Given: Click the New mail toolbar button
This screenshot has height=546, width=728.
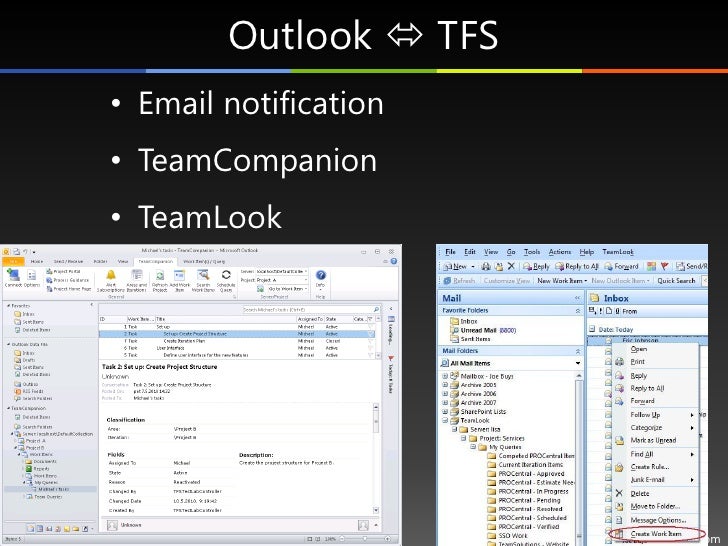Looking at the screenshot, I should click(x=455, y=266).
